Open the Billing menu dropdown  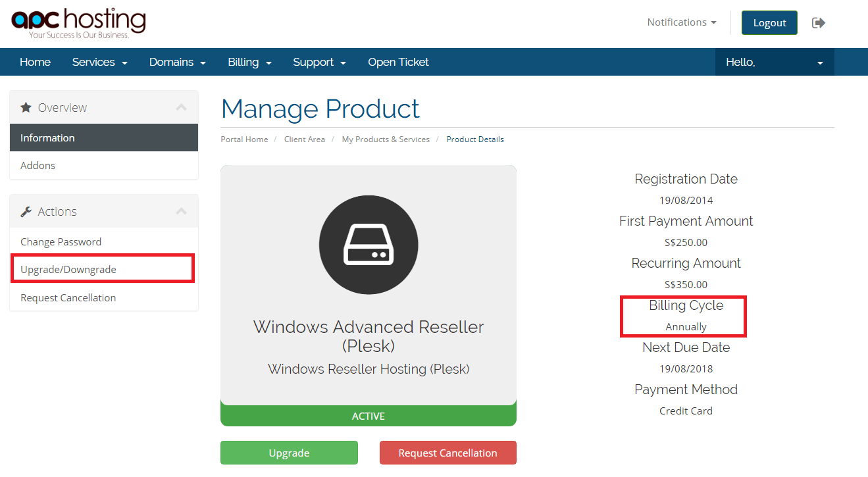[250, 62]
